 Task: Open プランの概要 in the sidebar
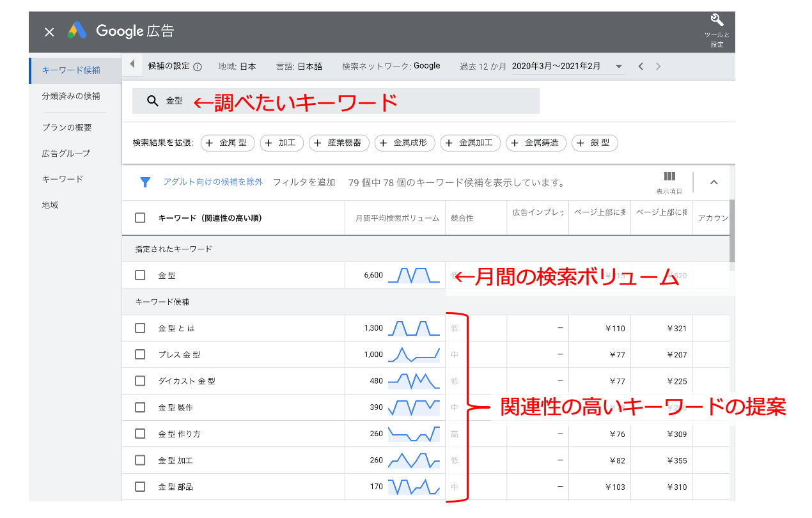pyautogui.click(x=67, y=127)
